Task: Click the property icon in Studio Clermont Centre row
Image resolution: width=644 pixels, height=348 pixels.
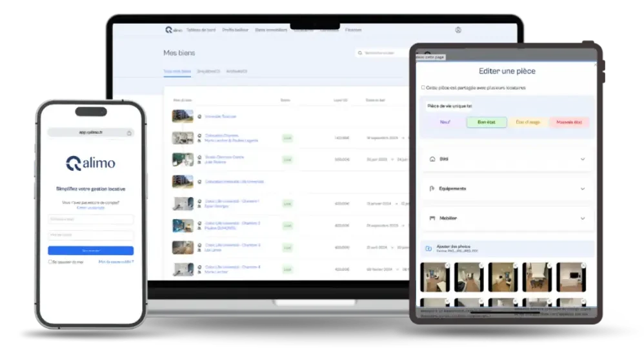Action: point(199,157)
